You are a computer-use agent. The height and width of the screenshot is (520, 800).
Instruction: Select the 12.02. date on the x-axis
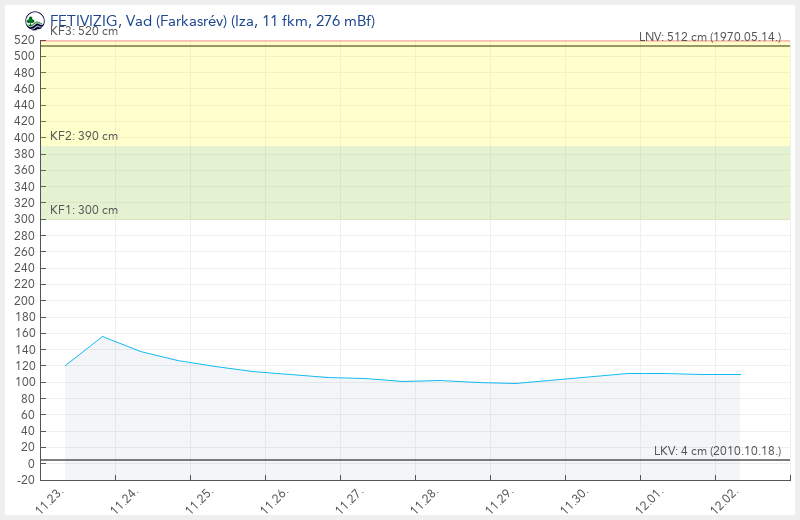(725, 500)
